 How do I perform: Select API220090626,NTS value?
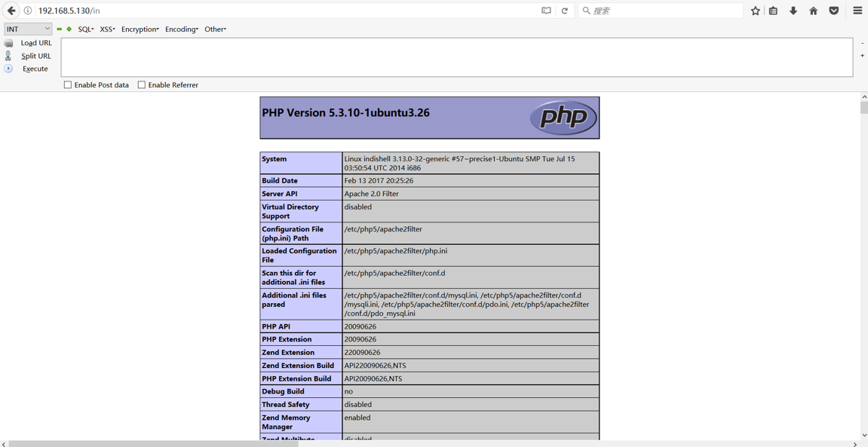(x=375, y=365)
